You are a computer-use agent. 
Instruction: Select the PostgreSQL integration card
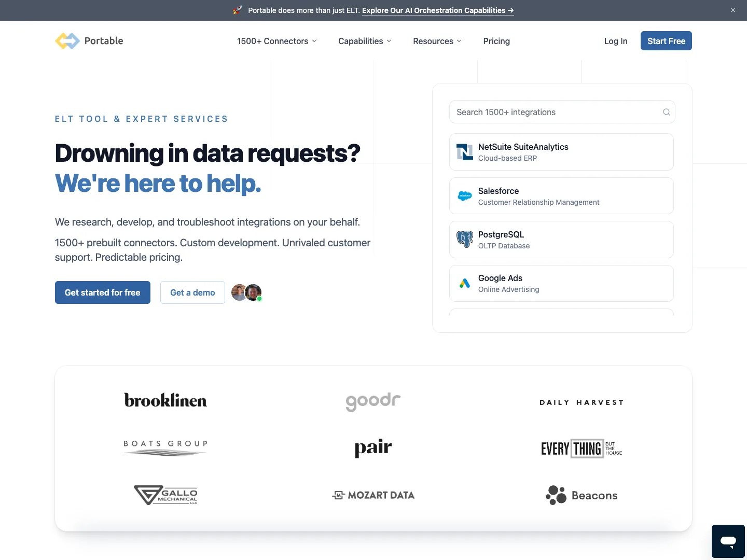(561, 240)
